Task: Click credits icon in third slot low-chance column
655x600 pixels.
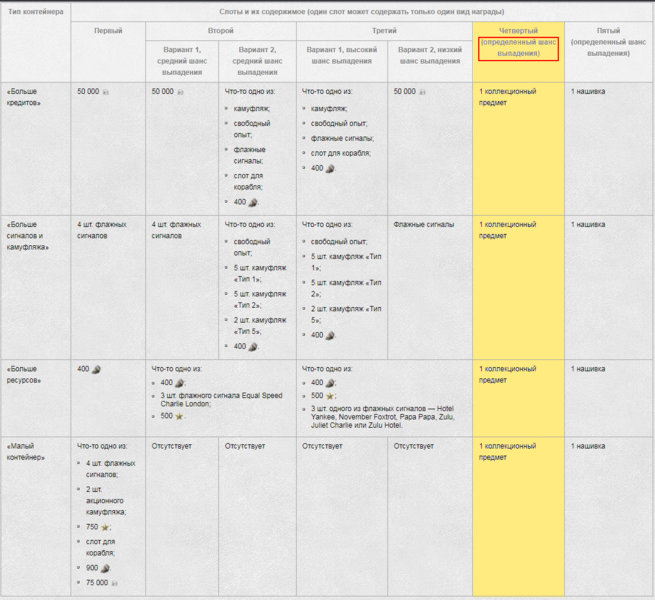Action: point(423,92)
